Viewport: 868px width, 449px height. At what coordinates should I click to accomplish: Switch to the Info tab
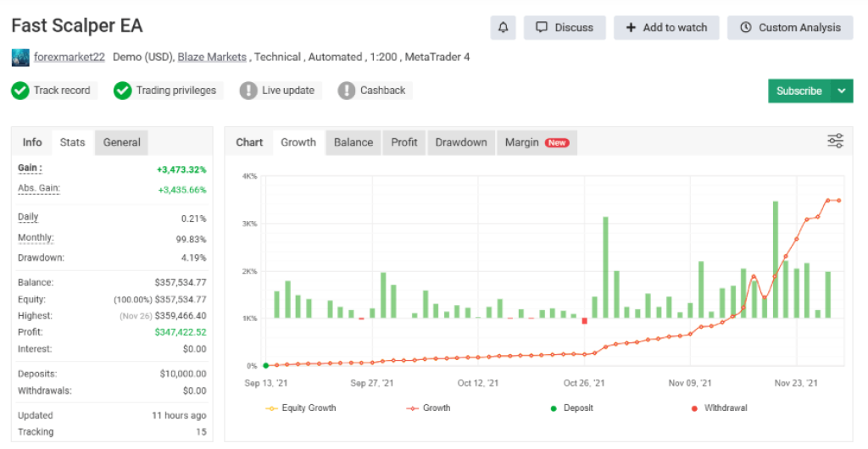click(x=32, y=142)
